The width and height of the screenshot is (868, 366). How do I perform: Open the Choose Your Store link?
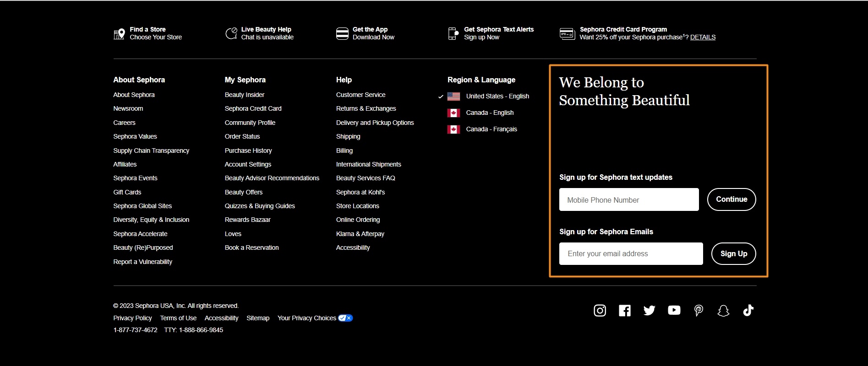tap(156, 37)
